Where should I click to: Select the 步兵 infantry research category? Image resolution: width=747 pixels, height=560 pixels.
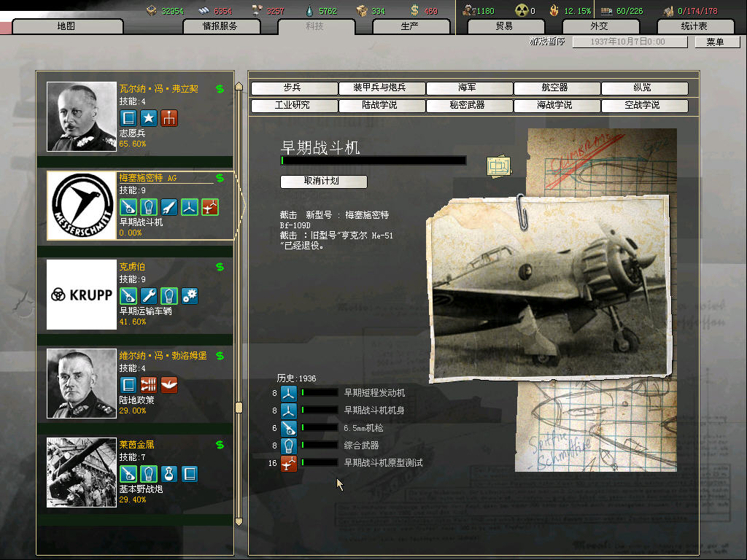[294, 87]
